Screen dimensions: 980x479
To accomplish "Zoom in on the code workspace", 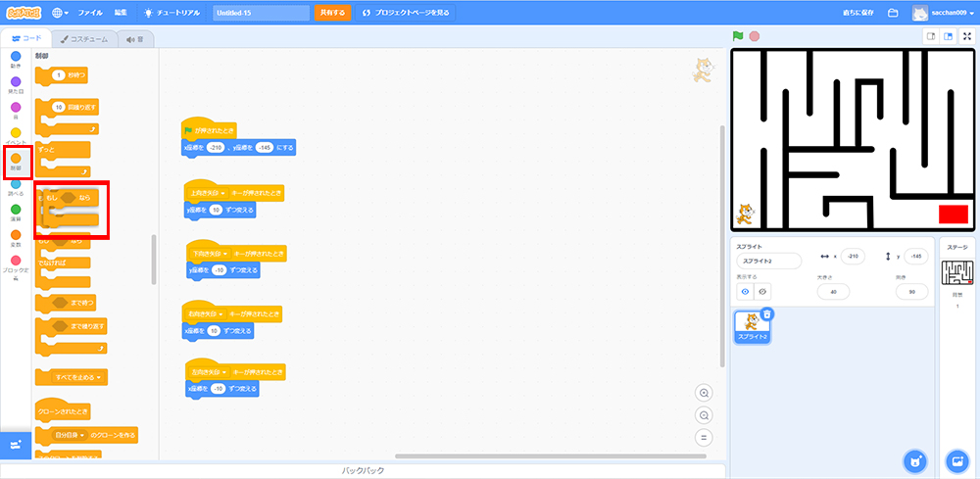I will click(704, 393).
